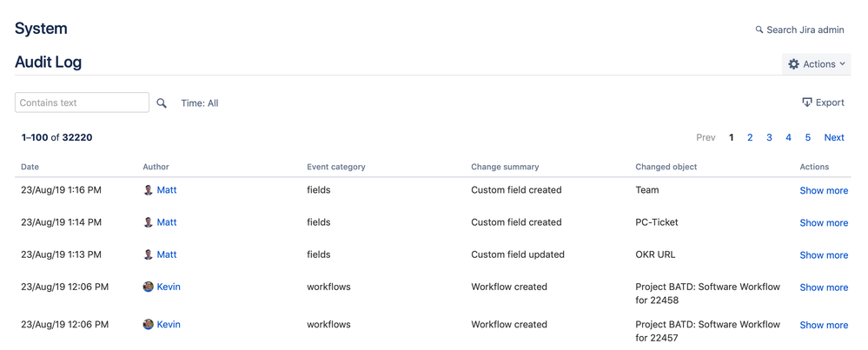Click the 1–100 of 32220 count
This screenshot has width=868, height=350.
pyautogui.click(x=57, y=138)
